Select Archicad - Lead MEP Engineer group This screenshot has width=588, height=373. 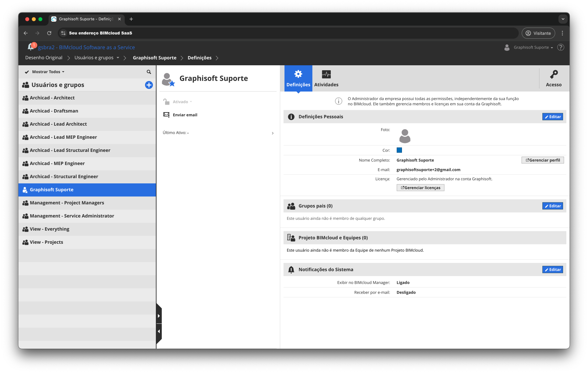[x=87, y=137]
